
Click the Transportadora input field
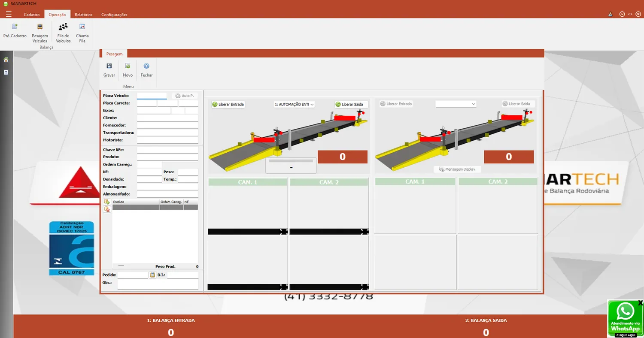pyautogui.click(x=167, y=133)
